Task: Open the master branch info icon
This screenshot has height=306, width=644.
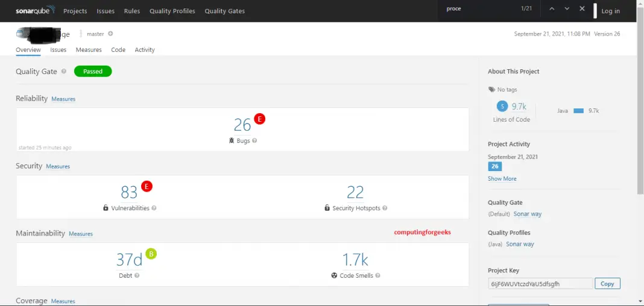Action: [110, 34]
